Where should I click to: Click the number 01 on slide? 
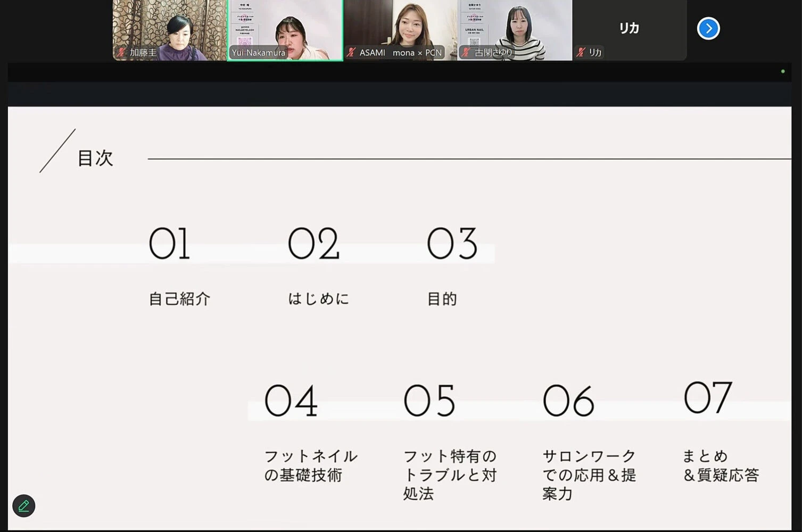tap(169, 244)
